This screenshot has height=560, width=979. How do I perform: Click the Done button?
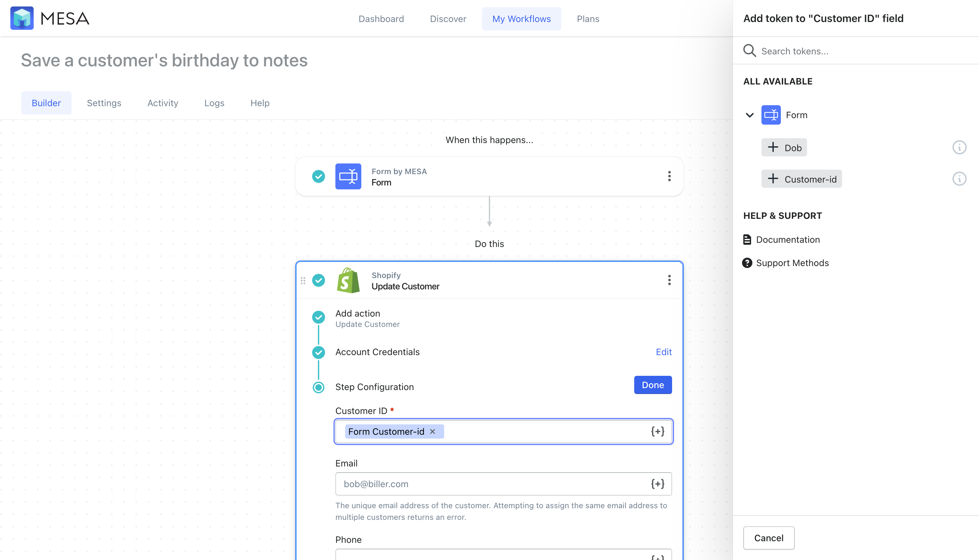pos(653,385)
